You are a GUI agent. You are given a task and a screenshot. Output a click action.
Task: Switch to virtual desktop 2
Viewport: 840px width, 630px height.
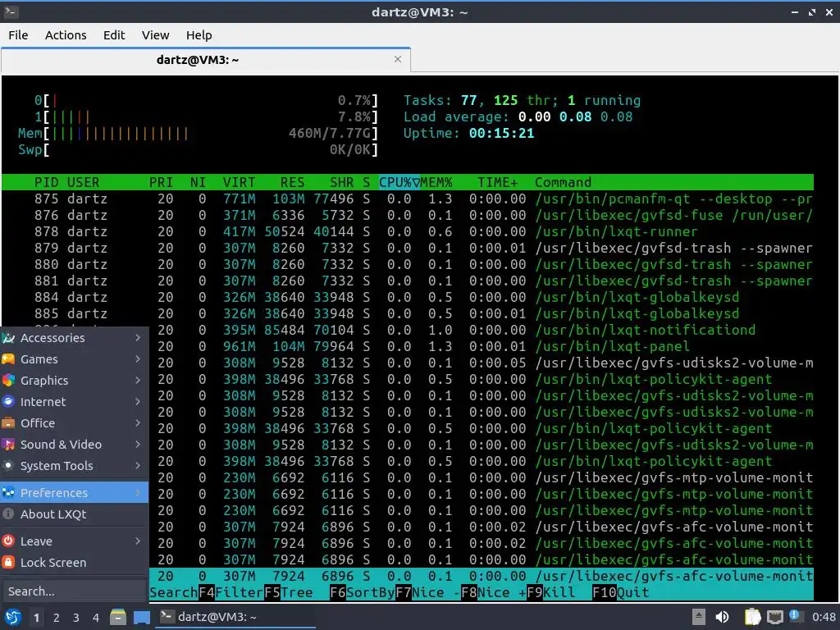pyautogui.click(x=57, y=618)
